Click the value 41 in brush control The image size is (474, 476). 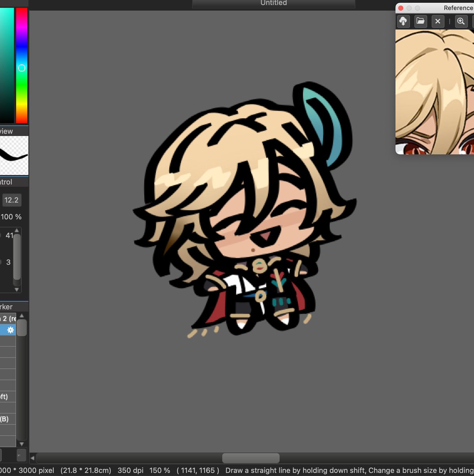(9, 235)
